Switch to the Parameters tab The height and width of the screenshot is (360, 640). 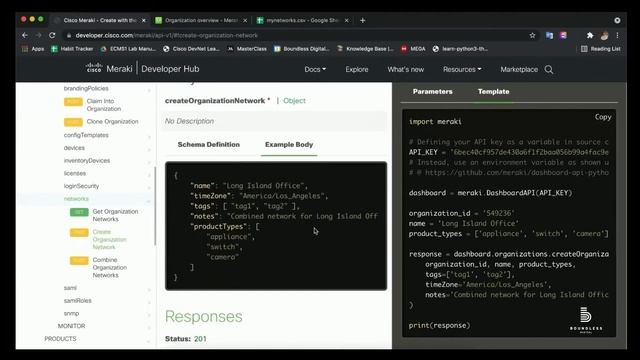[433, 91]
